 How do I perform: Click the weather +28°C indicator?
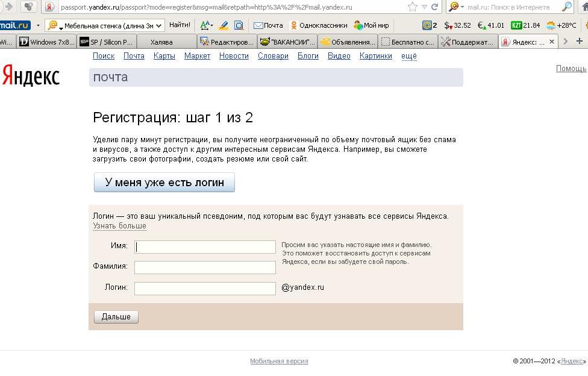click(561, 25)
